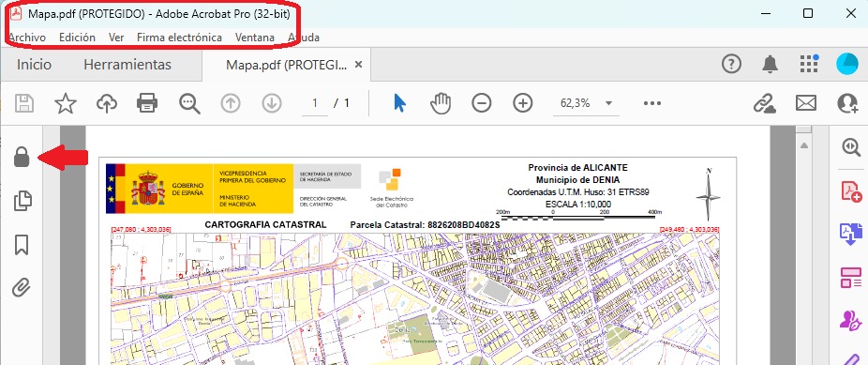Open the Ayuda menu
The image size is (868, 365).
304,38
